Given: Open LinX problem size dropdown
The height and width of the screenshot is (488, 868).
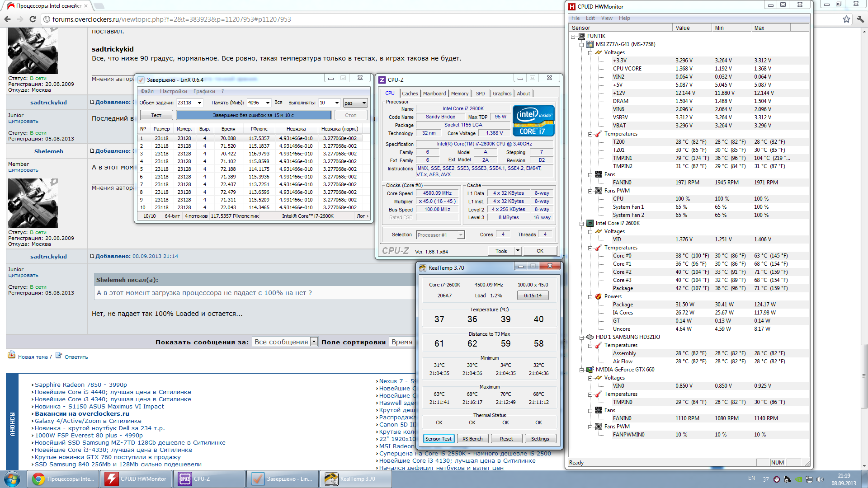Looking at the screenshot, I should click(x=199, y=103).
